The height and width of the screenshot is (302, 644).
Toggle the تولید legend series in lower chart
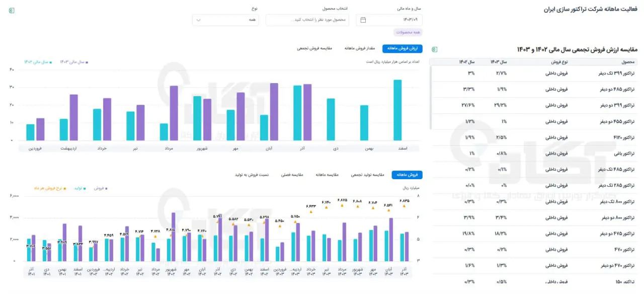pyautogui.click(x=79, y=188)
